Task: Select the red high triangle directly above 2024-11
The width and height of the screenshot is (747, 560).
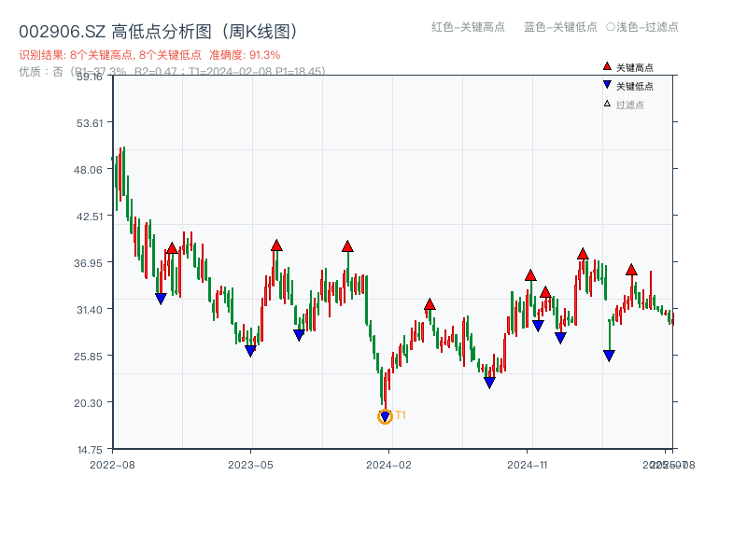Action: point(530,275)
